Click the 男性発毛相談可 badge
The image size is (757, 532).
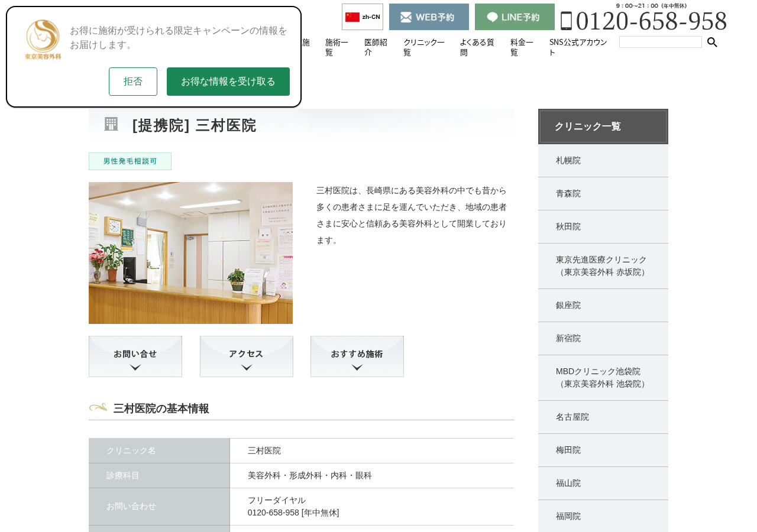click(x=130, y=161)
